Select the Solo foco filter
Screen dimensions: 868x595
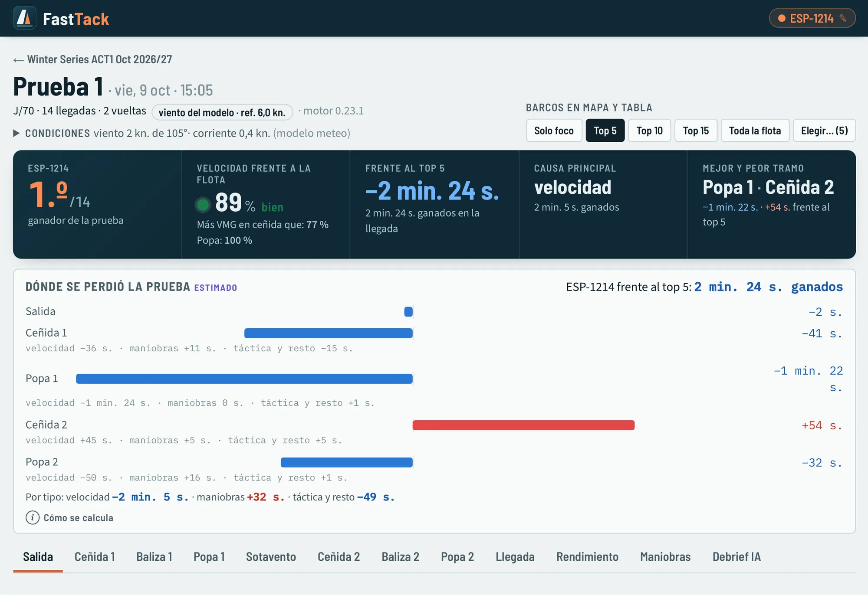[554, 131]
